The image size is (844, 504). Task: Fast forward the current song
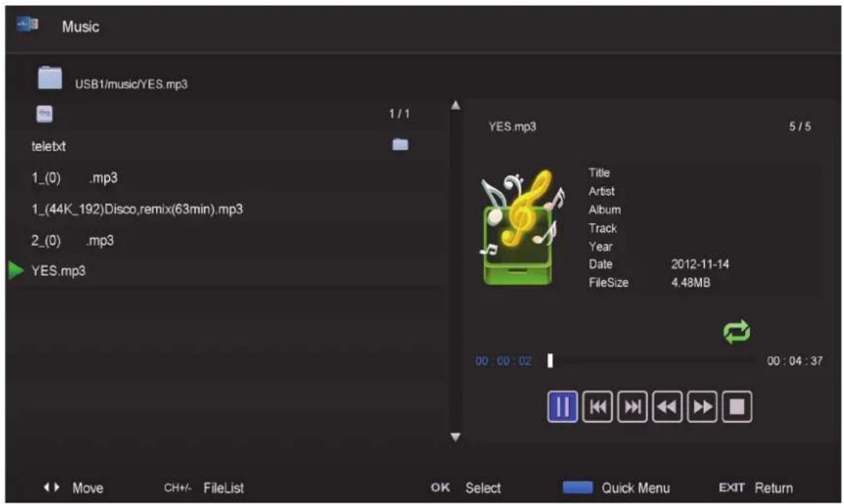tap(702, 407)
